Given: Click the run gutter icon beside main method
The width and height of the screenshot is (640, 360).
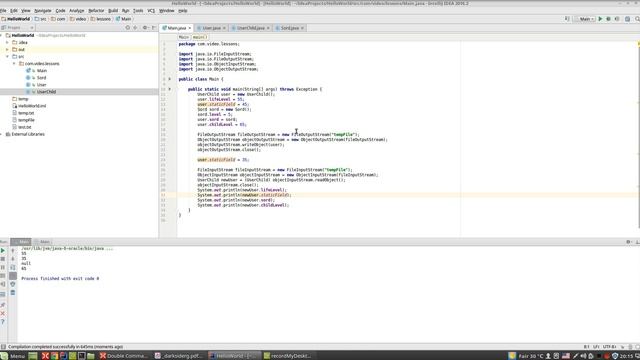Looking at the screenshot, I should pos(170,89).
